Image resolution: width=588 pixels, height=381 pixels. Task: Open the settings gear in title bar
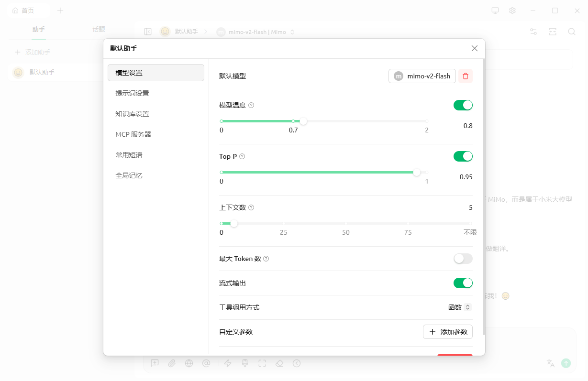512,11
